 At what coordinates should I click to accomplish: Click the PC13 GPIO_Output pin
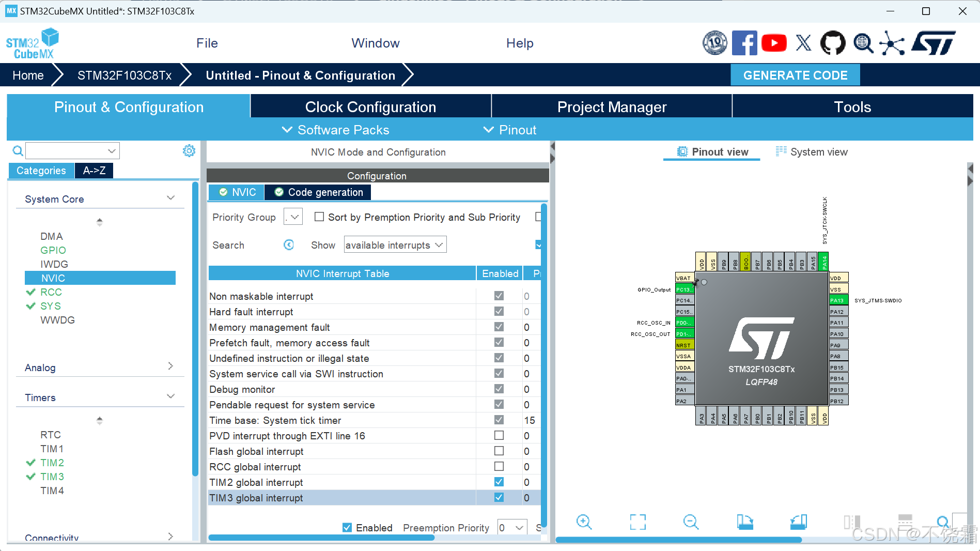[685, 289]
